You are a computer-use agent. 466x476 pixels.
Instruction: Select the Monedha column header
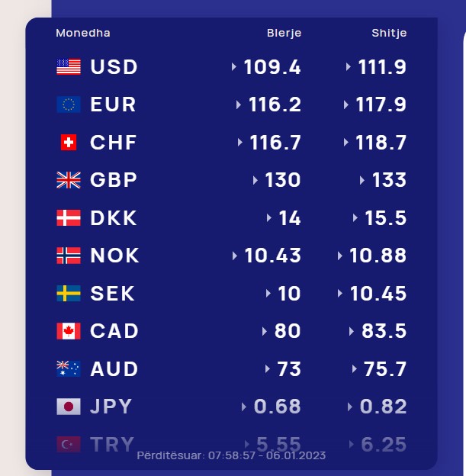click(83, 33)
